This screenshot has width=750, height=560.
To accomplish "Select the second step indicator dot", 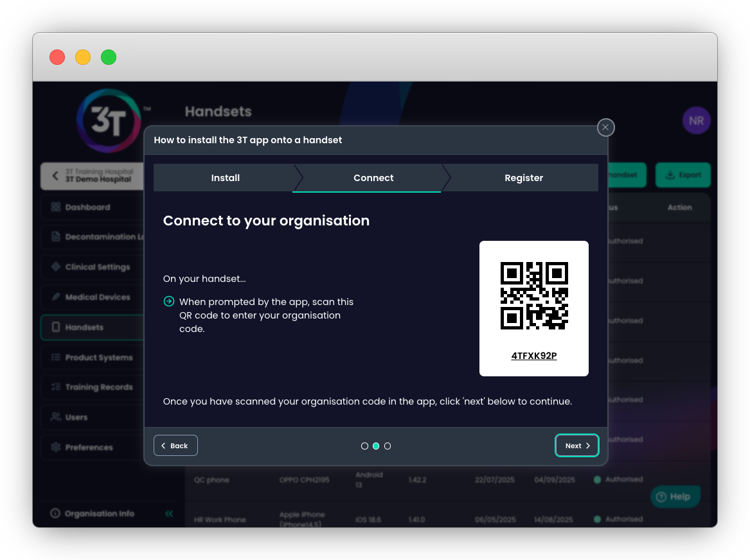I will pos(376,446).
